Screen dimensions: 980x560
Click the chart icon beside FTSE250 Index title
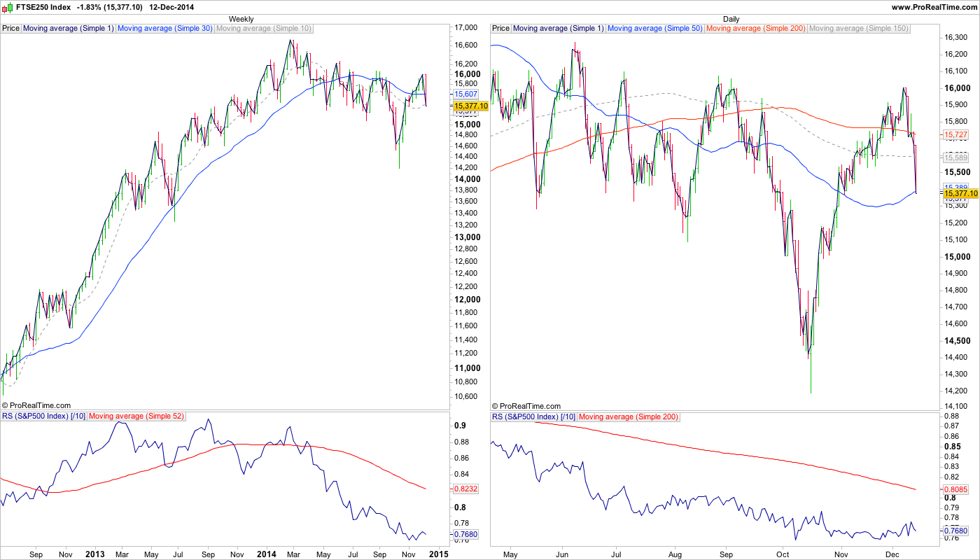(x=8, y=7)
